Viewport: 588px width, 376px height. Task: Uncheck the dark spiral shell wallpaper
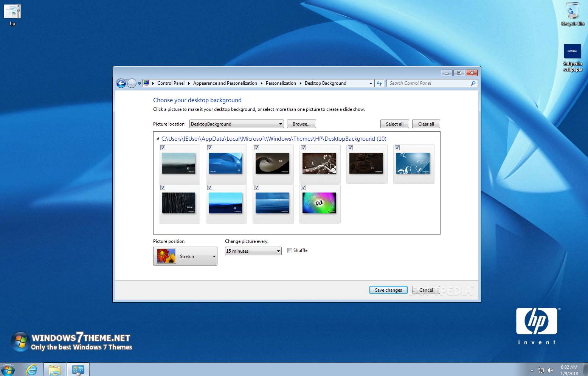pos(257,148)
